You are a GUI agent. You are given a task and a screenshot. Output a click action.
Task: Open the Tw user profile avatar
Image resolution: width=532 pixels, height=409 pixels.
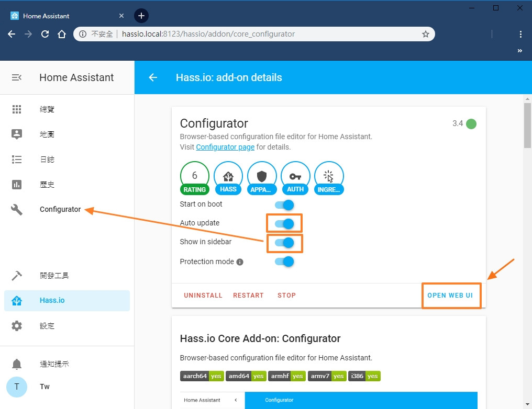pos(17,387)
